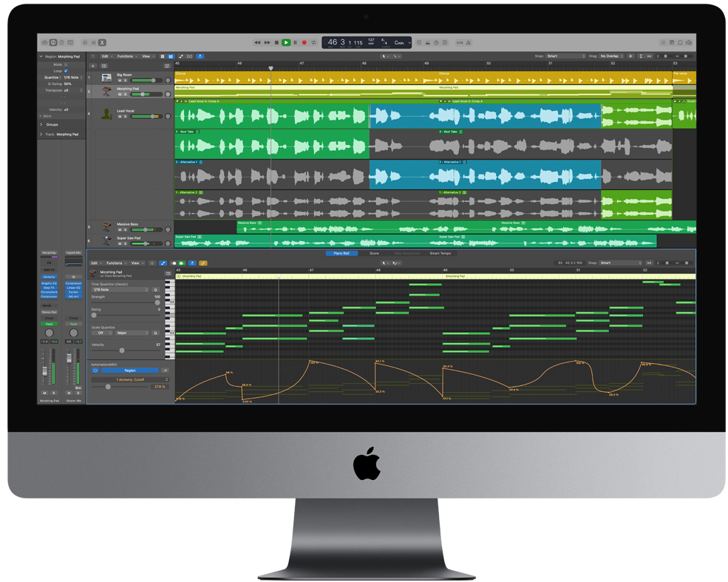This screenshot has height=582, width=728.
Task: Open Quick Help button
Action: tap(62, 43)
